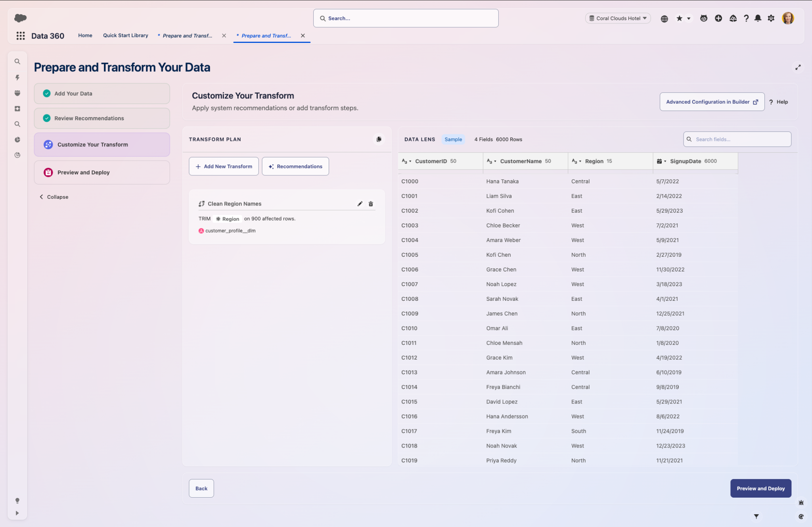The width and height of the screenshot is (812, 527).
Task: Open the SignupDate column type dropdown
Action: click(x=662, y=162)
